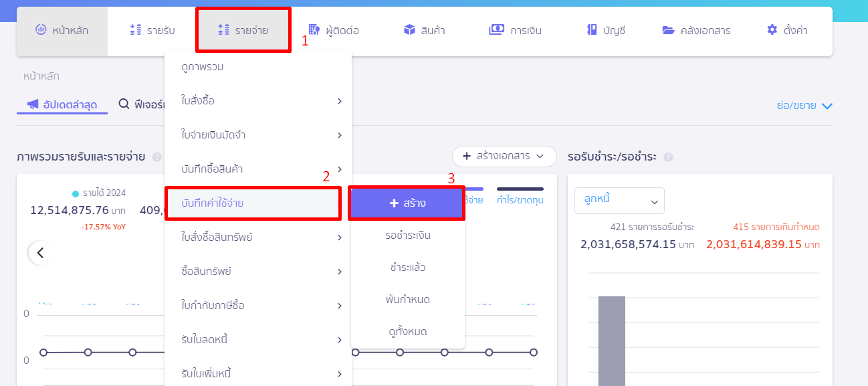Select บันทึกค่าใช้จ่าย menu entry

click(x=253, y=203)
